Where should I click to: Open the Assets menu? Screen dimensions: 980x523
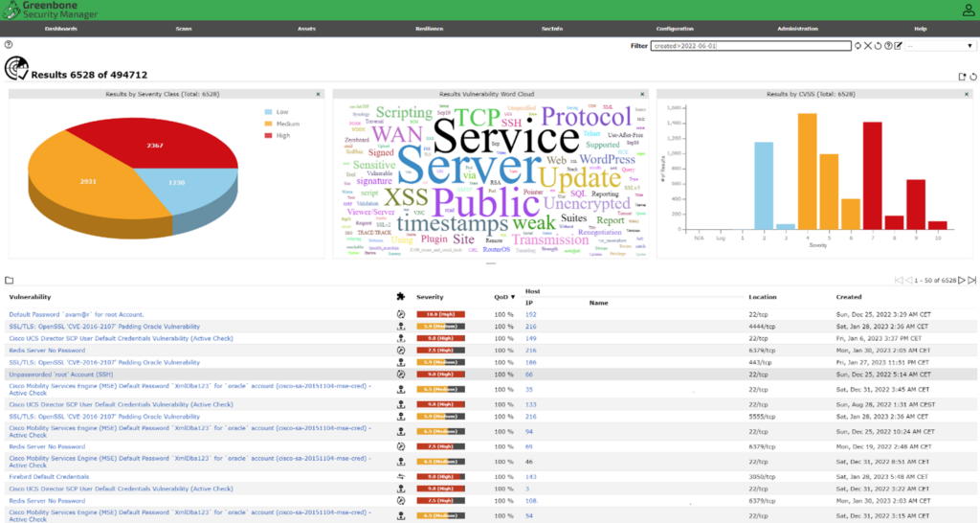coord(306,29)
